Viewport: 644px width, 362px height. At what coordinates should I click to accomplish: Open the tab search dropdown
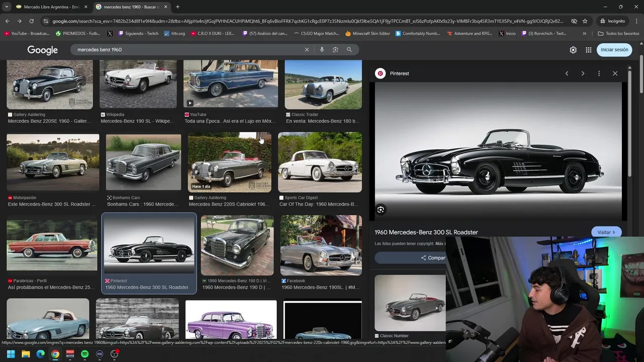tap(7, 7)
